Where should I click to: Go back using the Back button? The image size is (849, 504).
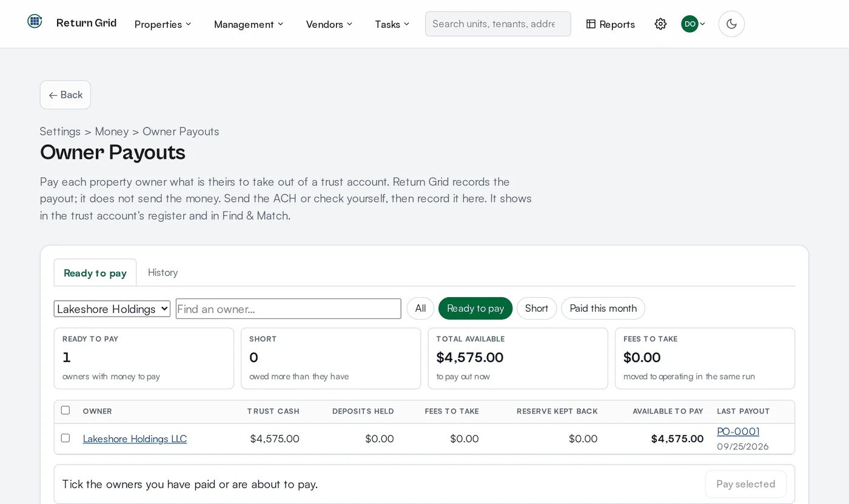tap(65, 95)
